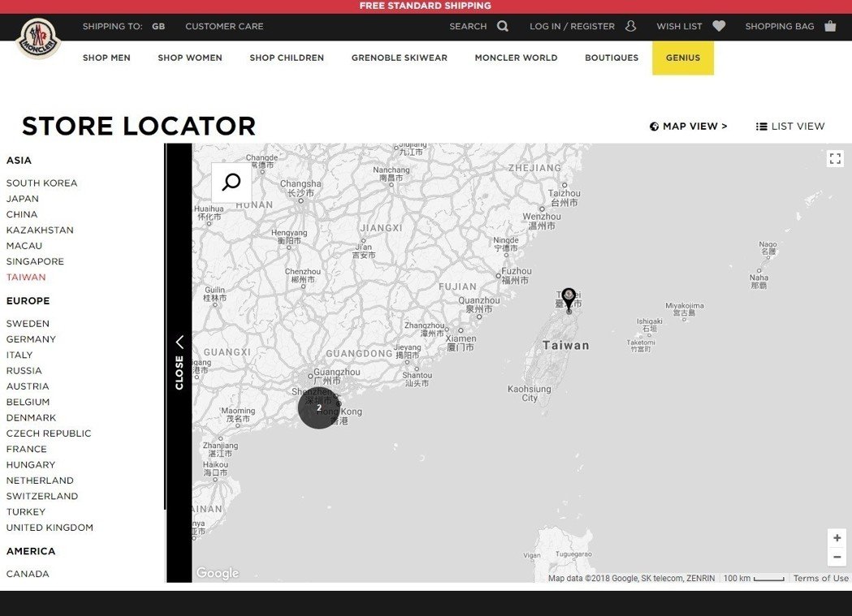Select United Kingdom in country list
Image resolution: width=852 pixels, height=616 pixels.
(x=50, y=528)
